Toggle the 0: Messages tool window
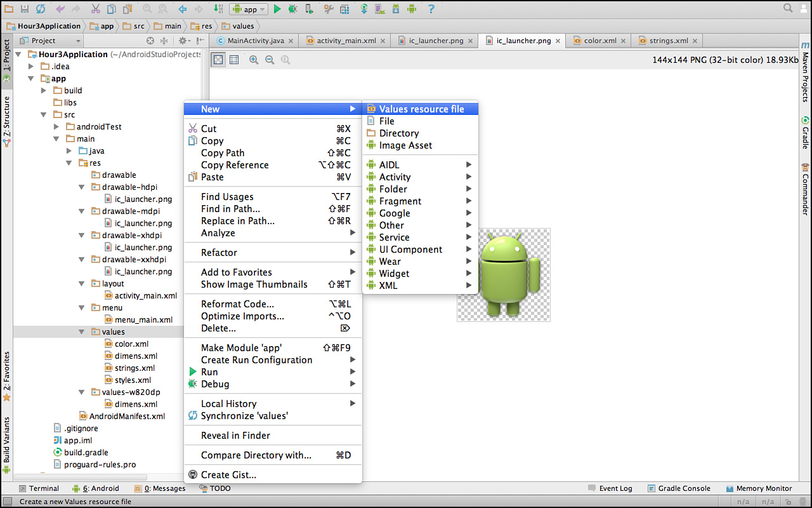Screen dimensions: 812x508 (160, 488)
